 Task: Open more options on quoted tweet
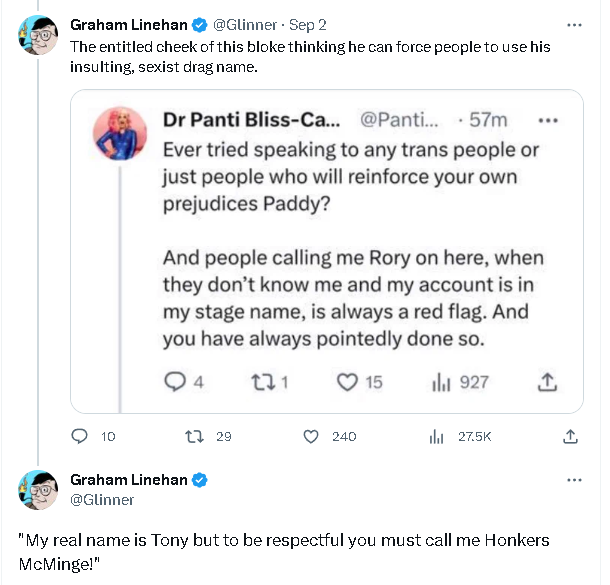click(547, 120)
